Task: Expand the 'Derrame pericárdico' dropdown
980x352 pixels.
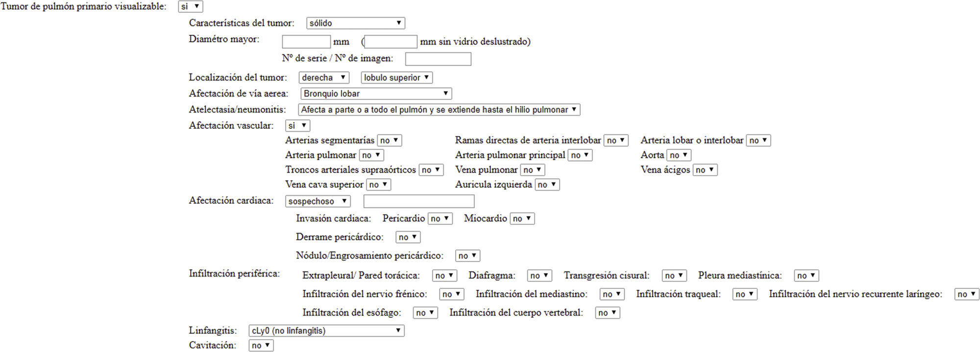Action: click(x=408, y=237)
